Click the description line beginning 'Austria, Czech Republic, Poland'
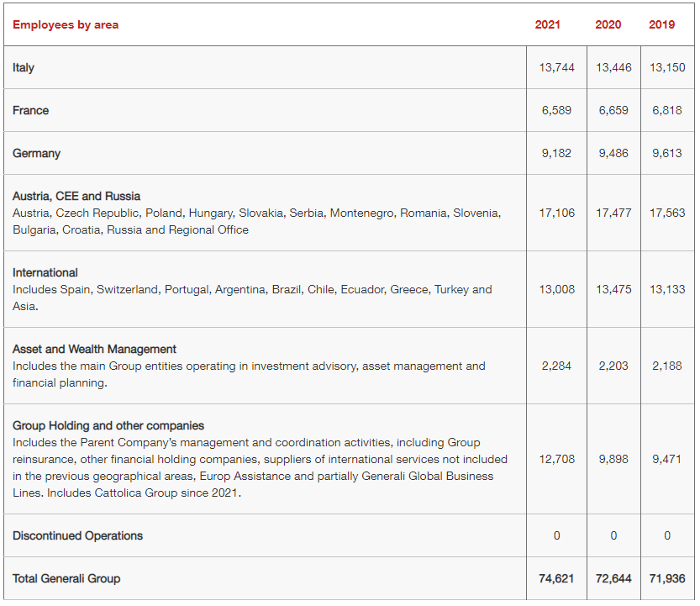The height and width of the screenshot is (606, 700). [256, 213]
